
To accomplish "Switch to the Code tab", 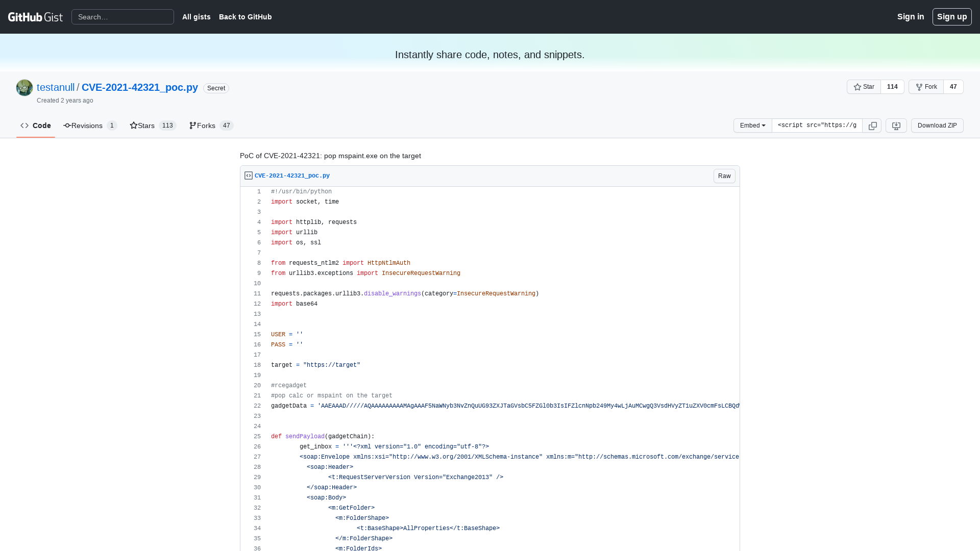I will click(x=36, y=126).
